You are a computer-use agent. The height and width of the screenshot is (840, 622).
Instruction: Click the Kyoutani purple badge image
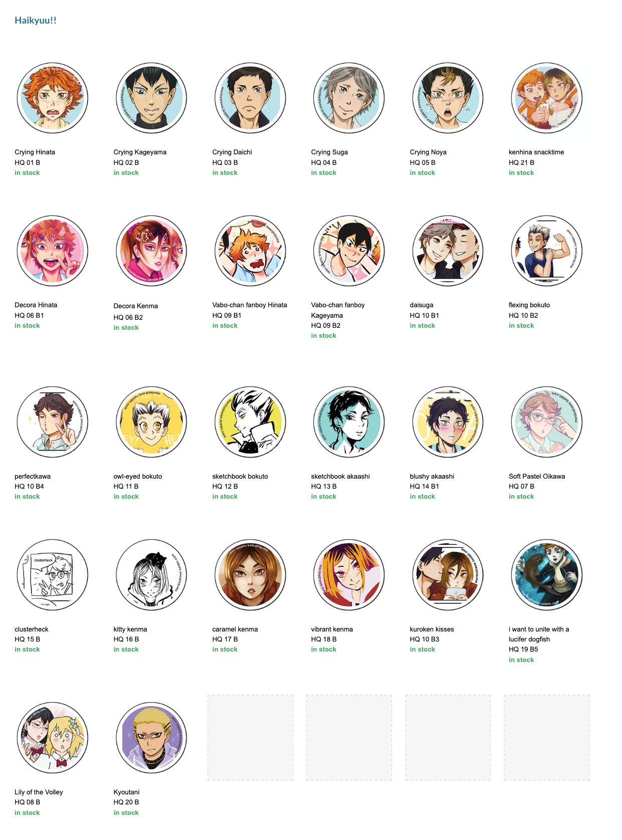[x=151, y=738]
